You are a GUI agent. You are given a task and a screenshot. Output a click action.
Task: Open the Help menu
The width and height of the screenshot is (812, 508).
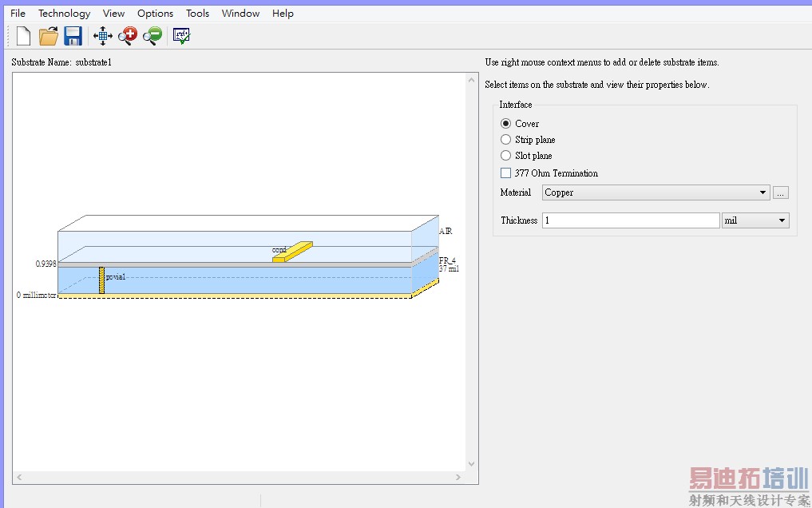(x=283, y=14)
